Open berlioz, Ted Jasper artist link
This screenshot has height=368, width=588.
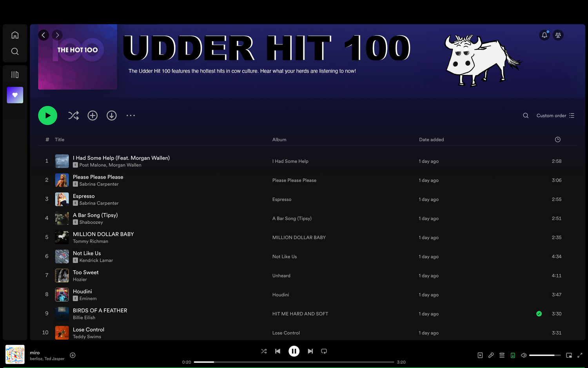click(47, 359)
